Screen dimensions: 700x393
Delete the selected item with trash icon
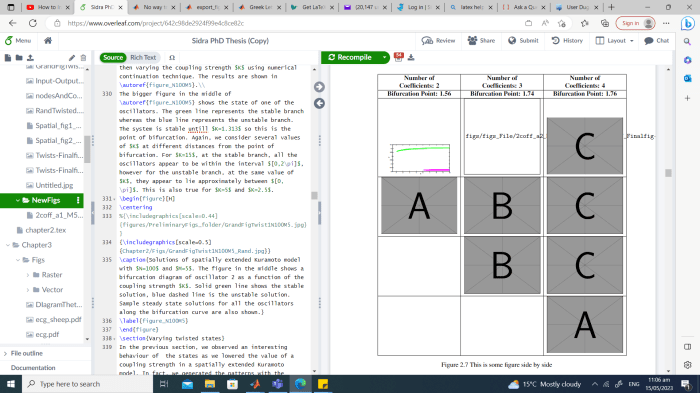coord(83,58)
